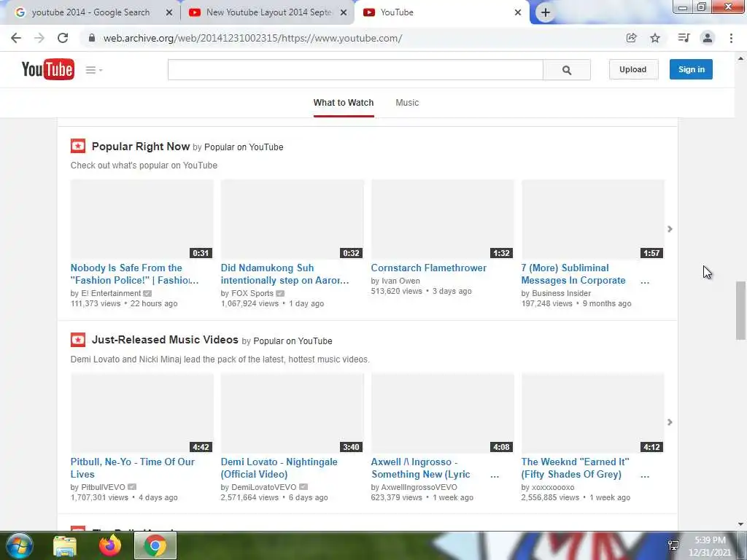
Task: Open Chrome's three-dot menu
Action: tap(731, 38)
